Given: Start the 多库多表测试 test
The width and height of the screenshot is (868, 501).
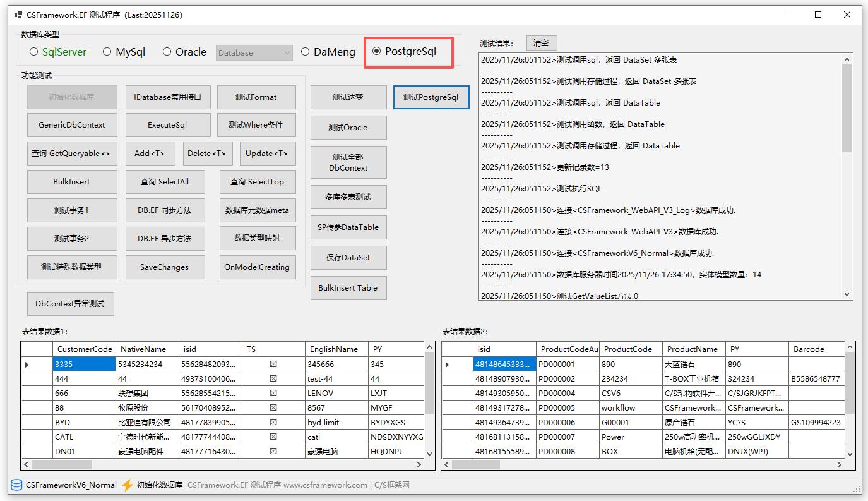Looking at the screenshot, I should [348, 196].
